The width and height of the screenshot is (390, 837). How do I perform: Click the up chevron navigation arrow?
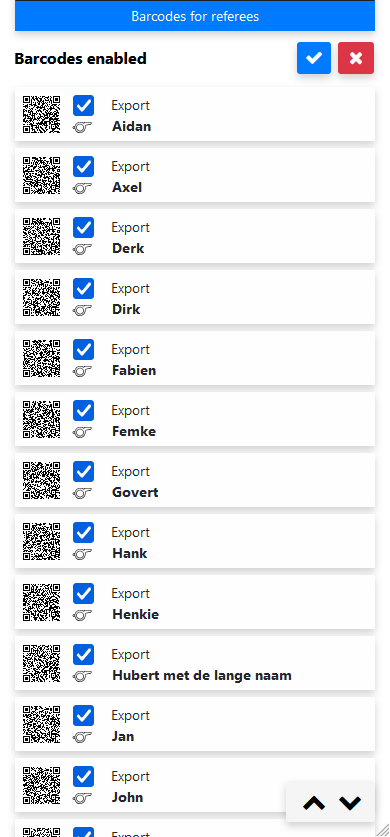pyautogui.click(x=314, y=803)
